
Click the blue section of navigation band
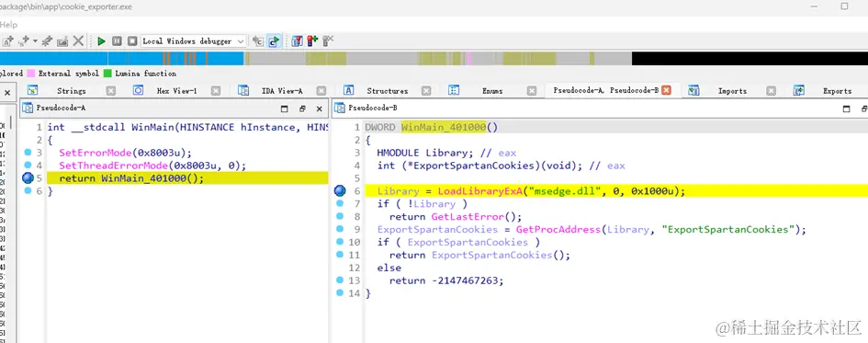coord(122,58)
